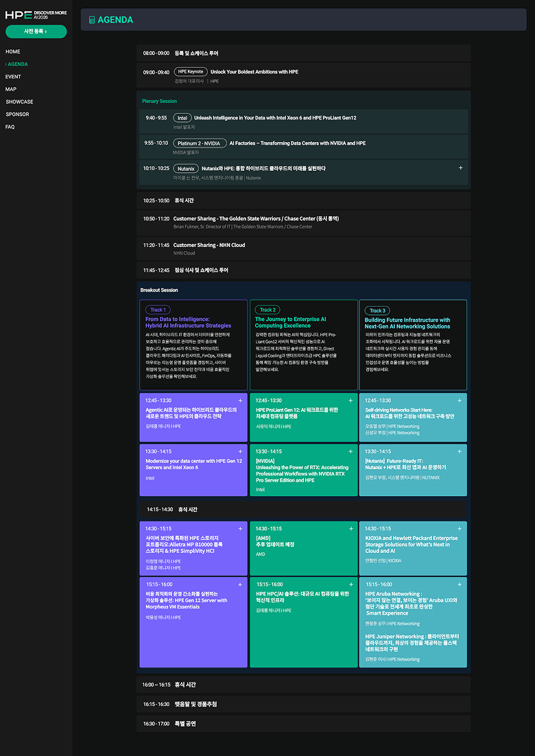Click the agenda calendar icon in header
This screenshot has height=756, width=535.
pos(92,21)
